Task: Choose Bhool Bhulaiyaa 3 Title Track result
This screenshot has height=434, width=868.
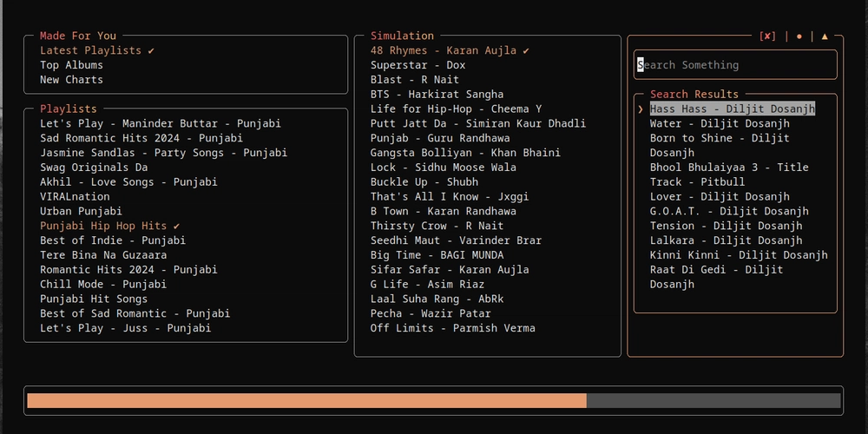Action: (x=729, y=174)
